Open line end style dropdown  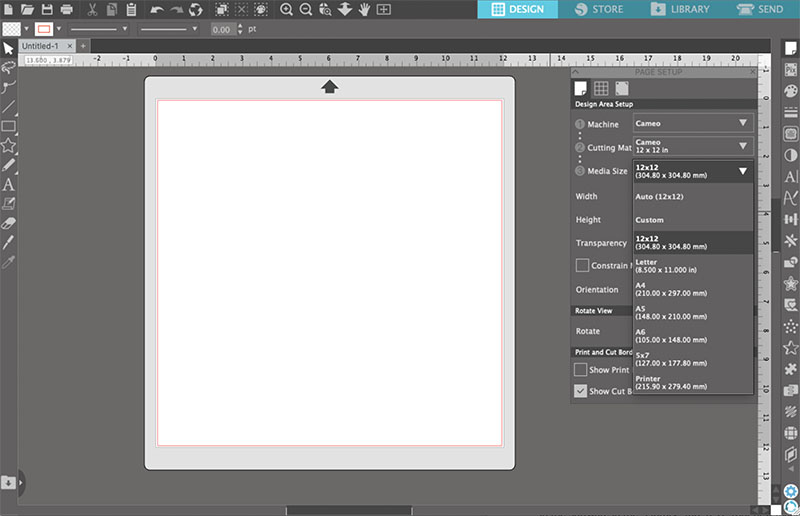point(169,29)
